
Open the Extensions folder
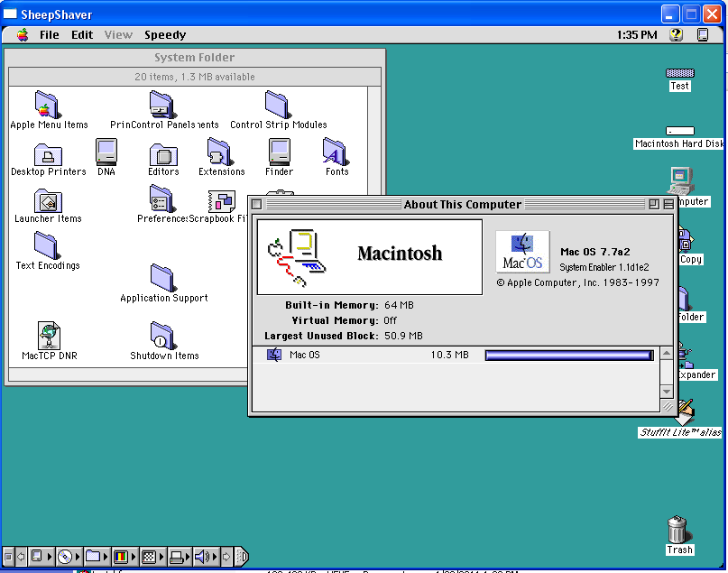point(219,152)
